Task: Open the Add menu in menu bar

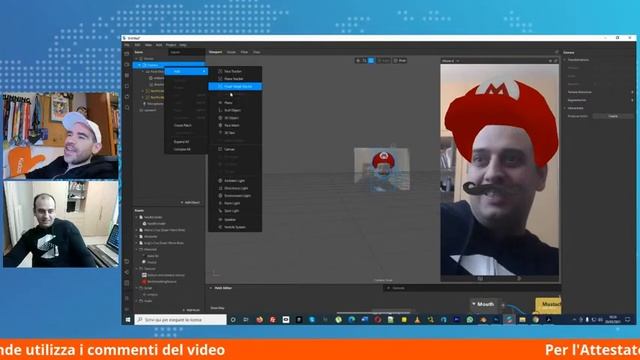Action: [159, 45]
